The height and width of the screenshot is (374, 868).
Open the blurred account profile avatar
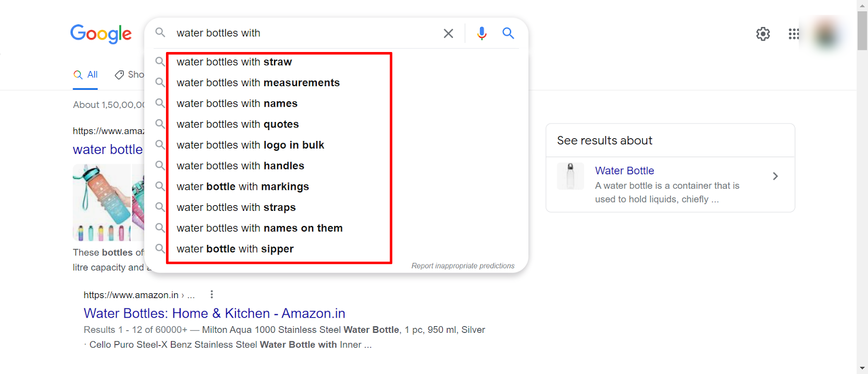pyautogui.click(x=826, y=34)
